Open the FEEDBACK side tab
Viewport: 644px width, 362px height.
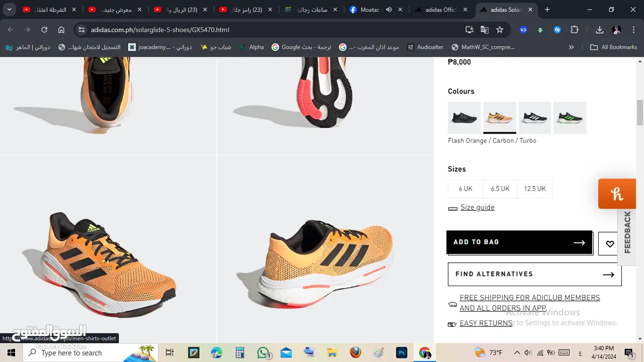[x=627, y=232]
